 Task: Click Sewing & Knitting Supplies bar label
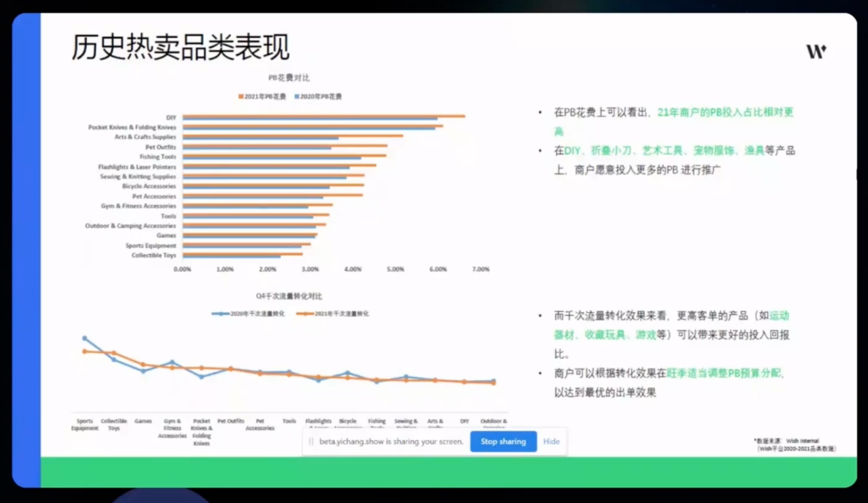tap(138, 177)
